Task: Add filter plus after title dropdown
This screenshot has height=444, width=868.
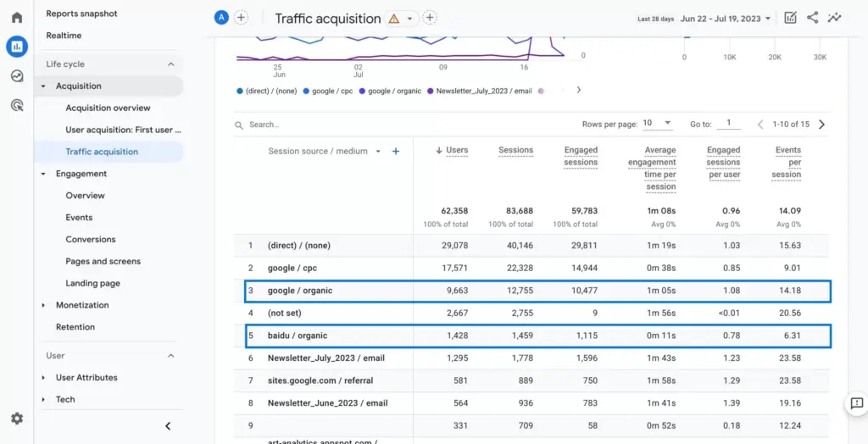Action: coord(430,18)
